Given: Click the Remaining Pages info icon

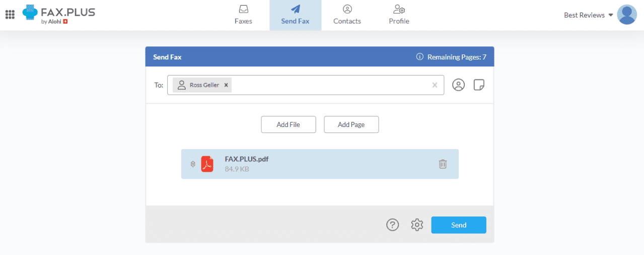Looking at the screenshot, I should (419, 57).
